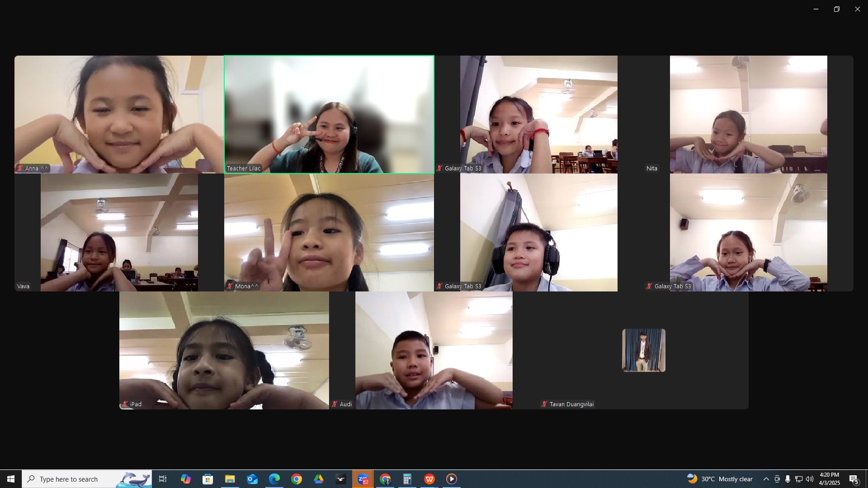The image size is (868, 488).
Task: Open the Windows Start menu
Action: click(x=11, y=479)
